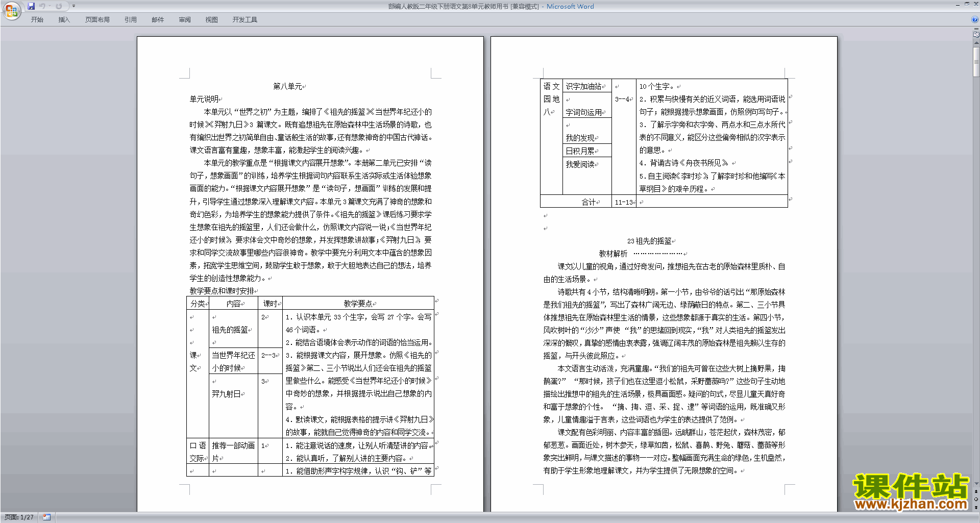Open the 页面布局 ribbon tab
Screen dimensions: 980x523
97,20
